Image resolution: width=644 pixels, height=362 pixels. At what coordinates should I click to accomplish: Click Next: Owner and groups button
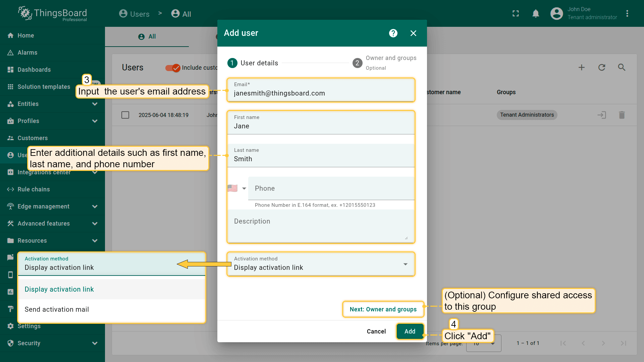pos(383,309)
